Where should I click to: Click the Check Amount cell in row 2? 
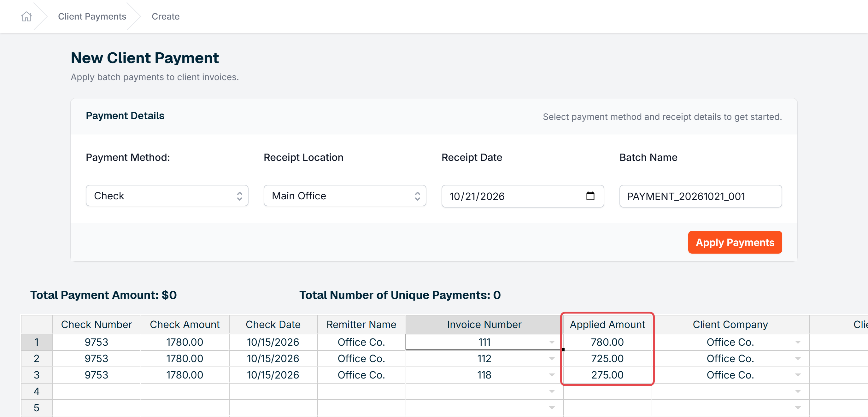[x=185, y=358]
